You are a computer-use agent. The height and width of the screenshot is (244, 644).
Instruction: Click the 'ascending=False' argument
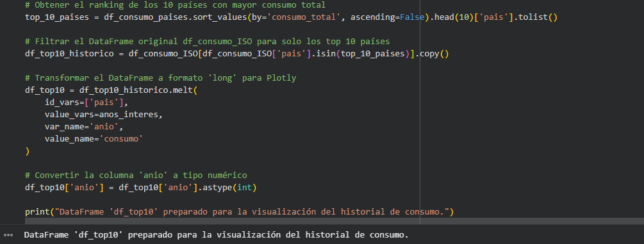point(387,17)
